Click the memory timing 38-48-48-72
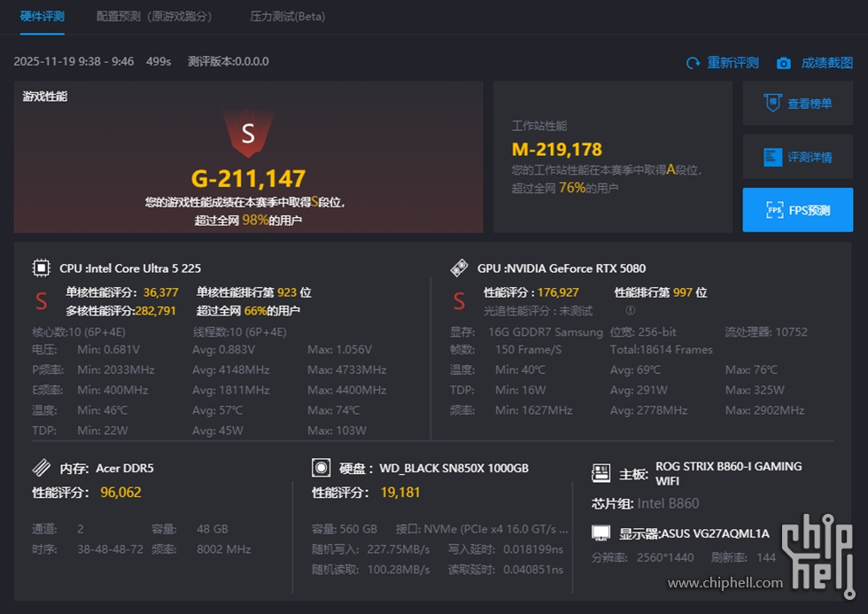Image resolution: width=868 pixels, height=614 pixels. pos(110,549)
